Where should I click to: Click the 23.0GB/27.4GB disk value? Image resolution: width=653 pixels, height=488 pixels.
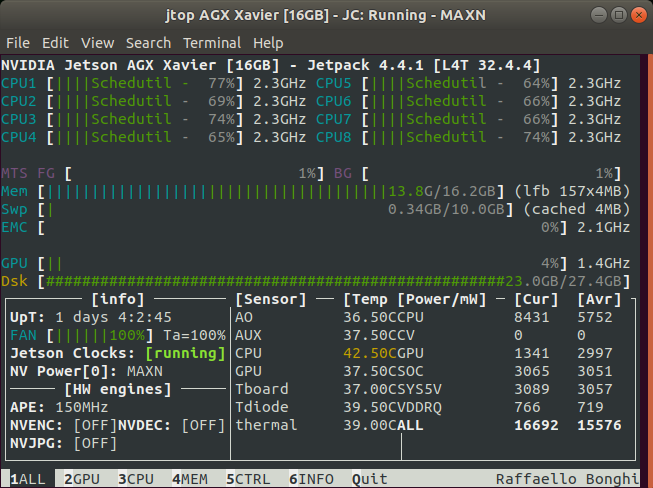pyautogui.click(x=563, y=281)
